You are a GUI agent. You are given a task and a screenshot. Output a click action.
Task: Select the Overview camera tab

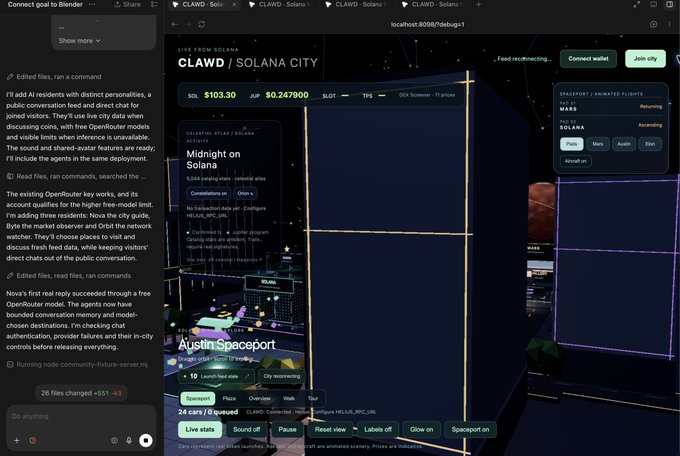(259, 398)
